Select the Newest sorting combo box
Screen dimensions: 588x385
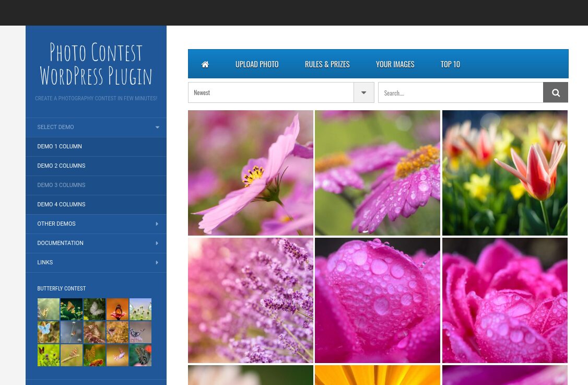tap(281, 92)
